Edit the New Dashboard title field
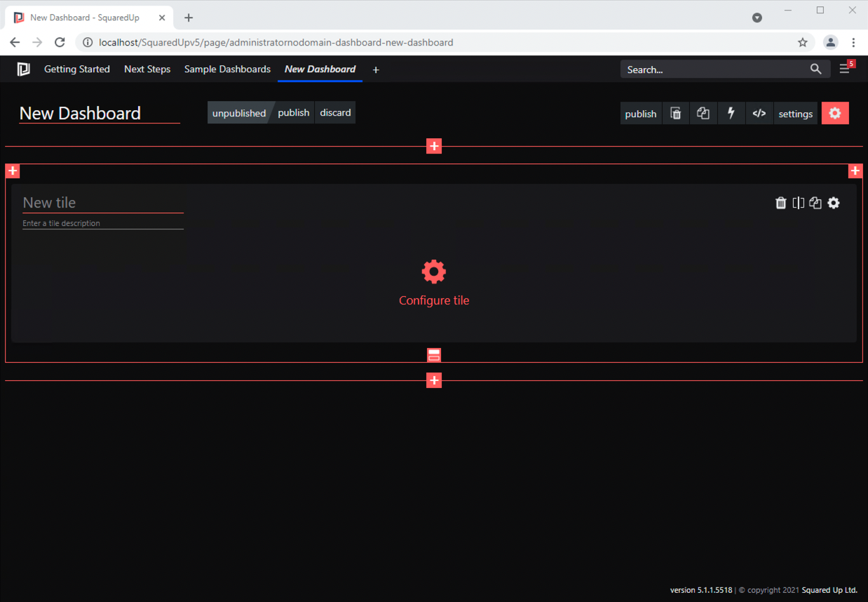 pyautogui.click(x=100, y=113)
